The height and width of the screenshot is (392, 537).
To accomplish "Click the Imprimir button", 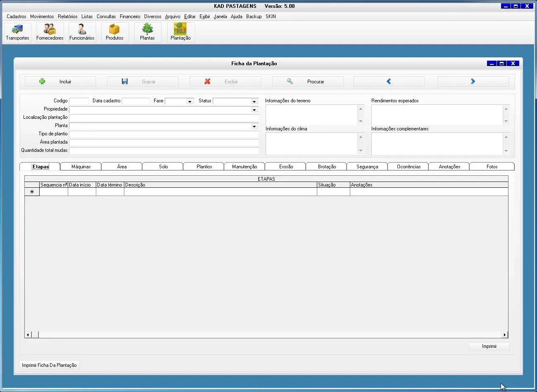I will (x=489, y=346).
